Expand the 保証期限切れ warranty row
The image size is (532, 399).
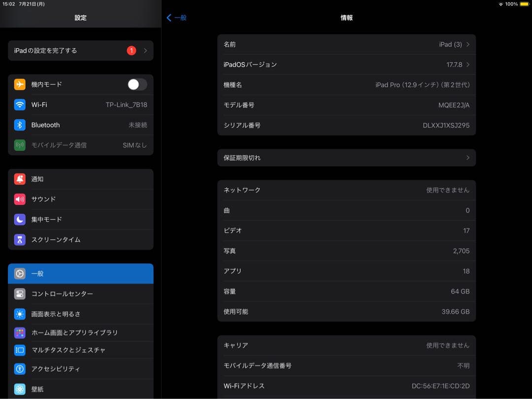(x=346, y=157)
